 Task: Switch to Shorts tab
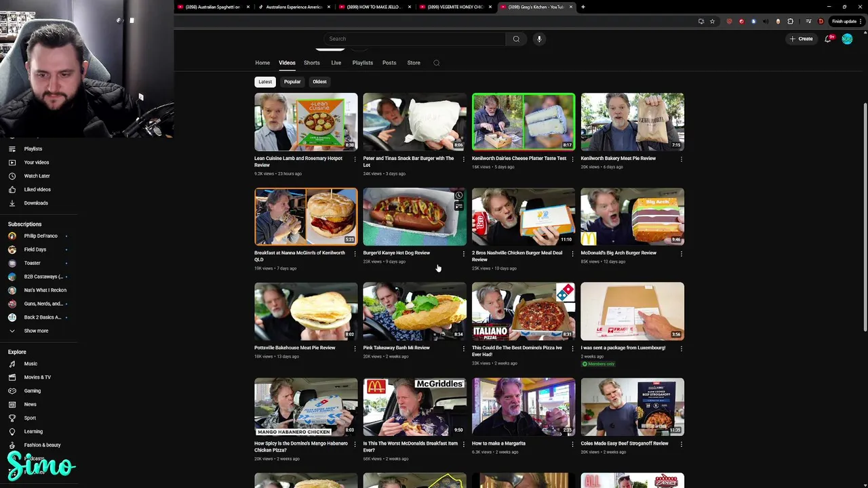(x=312, y=63)
